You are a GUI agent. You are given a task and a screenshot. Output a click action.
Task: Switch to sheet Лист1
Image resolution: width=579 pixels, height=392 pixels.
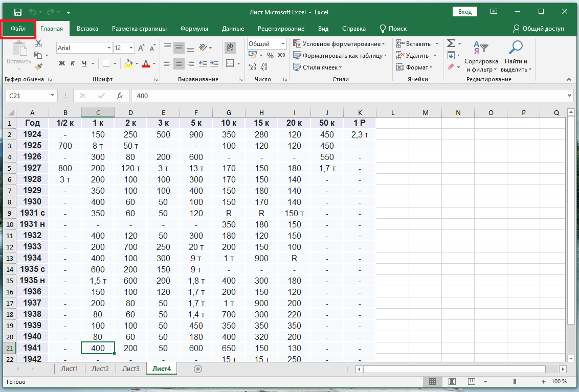click(x=70, y=368)
